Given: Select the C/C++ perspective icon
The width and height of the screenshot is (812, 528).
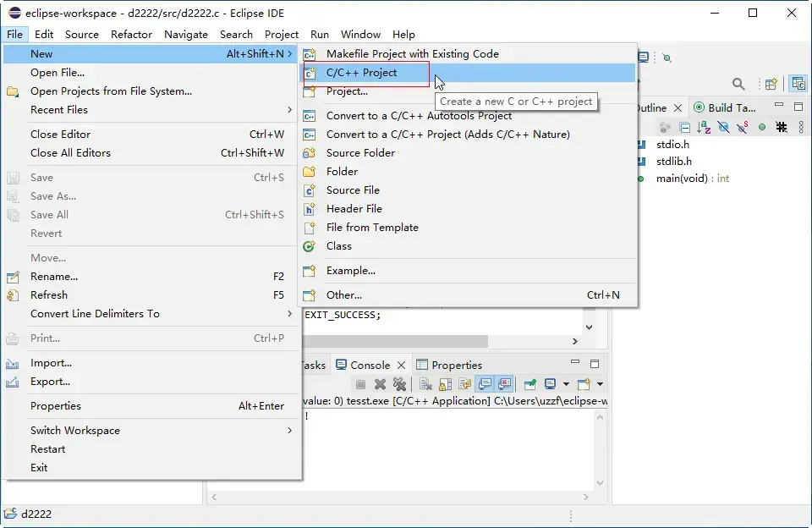Looking at the screenshot, I should coord(798,84).
